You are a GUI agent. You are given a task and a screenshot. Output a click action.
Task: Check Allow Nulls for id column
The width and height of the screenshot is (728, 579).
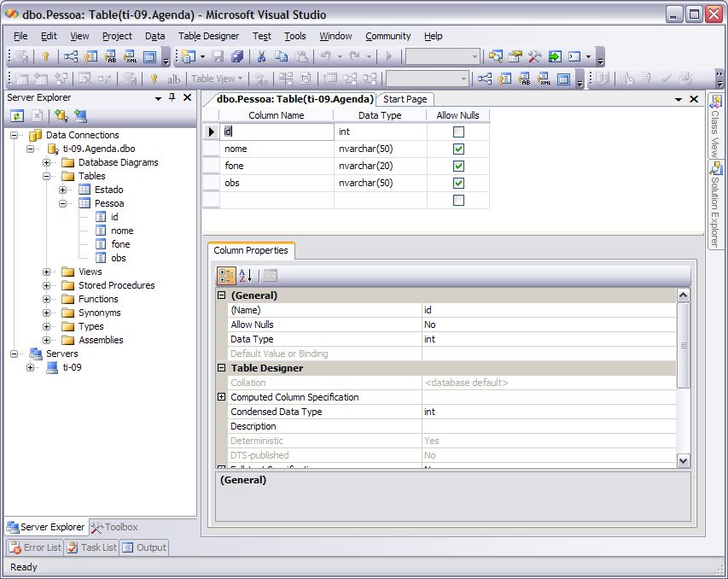(458, 132)
